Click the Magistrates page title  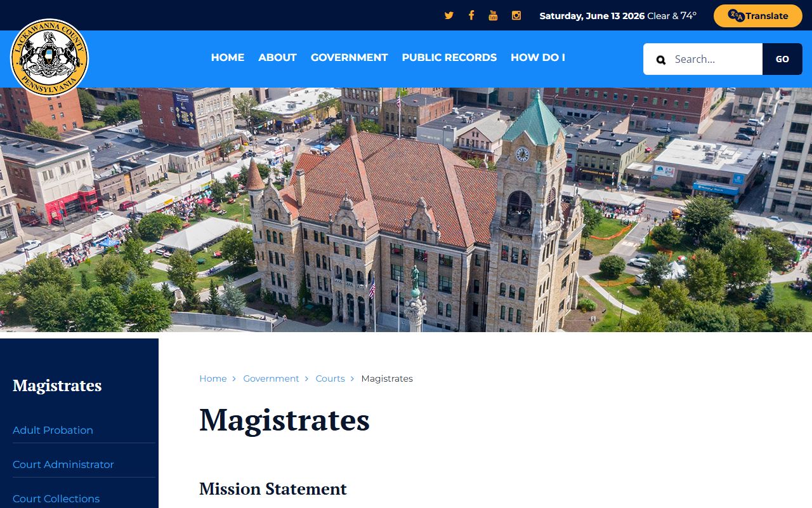click(x=284, y=420)
